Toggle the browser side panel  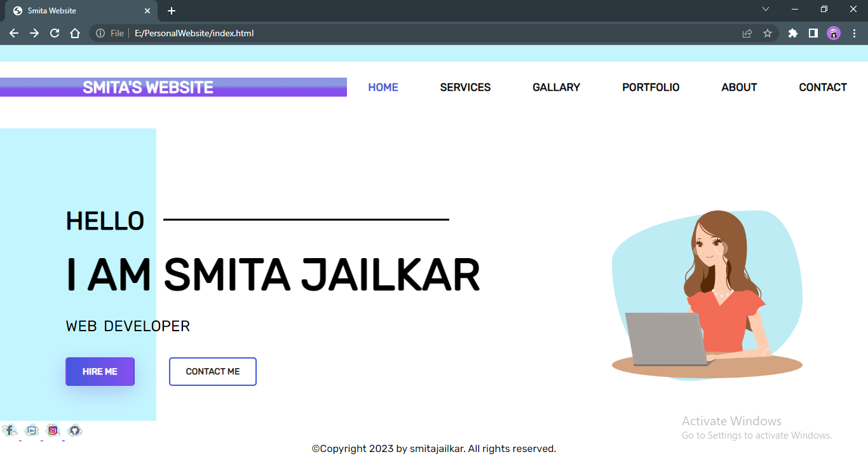tap(813, 33)
